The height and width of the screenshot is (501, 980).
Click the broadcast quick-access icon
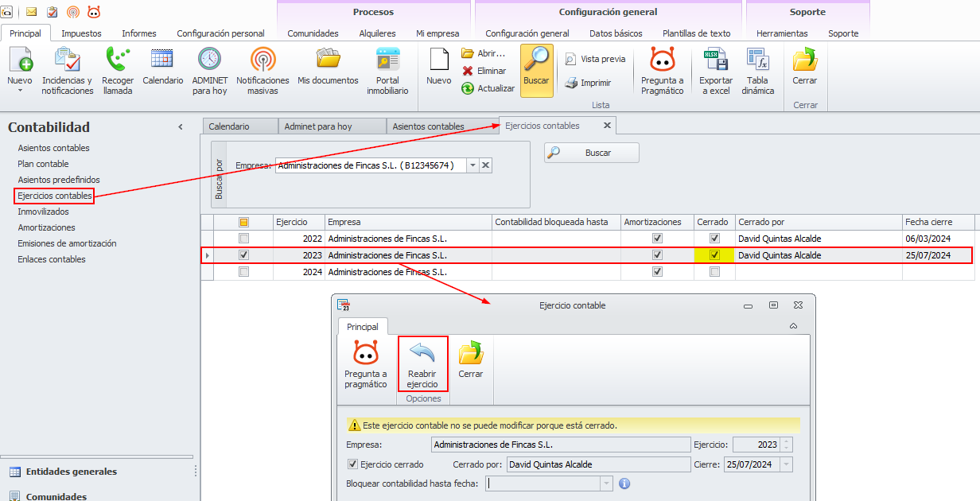[x=73, y=12]
